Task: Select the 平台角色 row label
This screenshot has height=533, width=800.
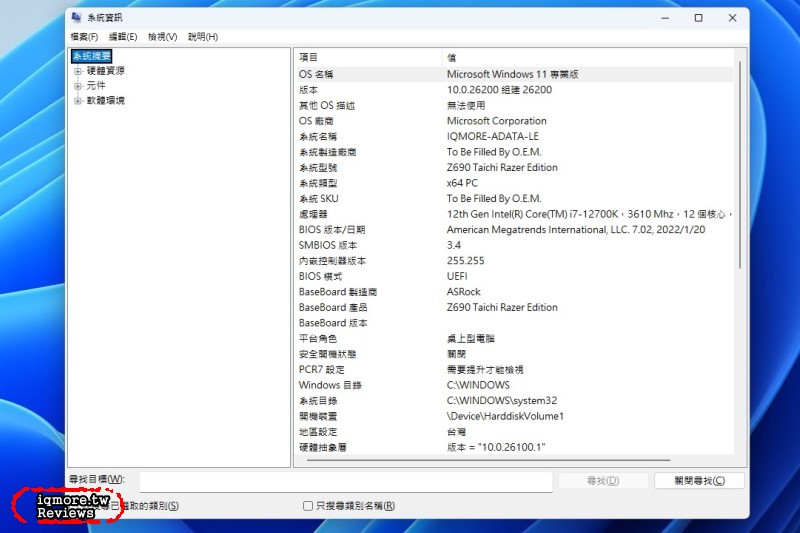Action: click(318, 339)
